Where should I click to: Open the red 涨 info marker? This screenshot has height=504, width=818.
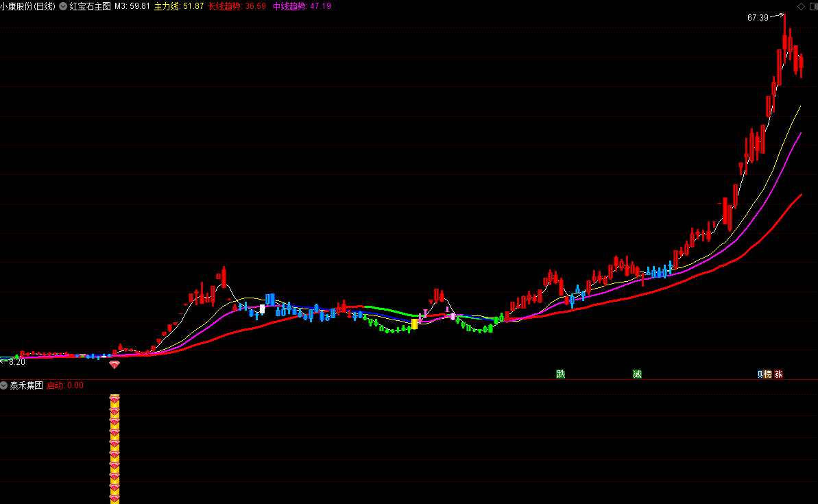(778, 374)
